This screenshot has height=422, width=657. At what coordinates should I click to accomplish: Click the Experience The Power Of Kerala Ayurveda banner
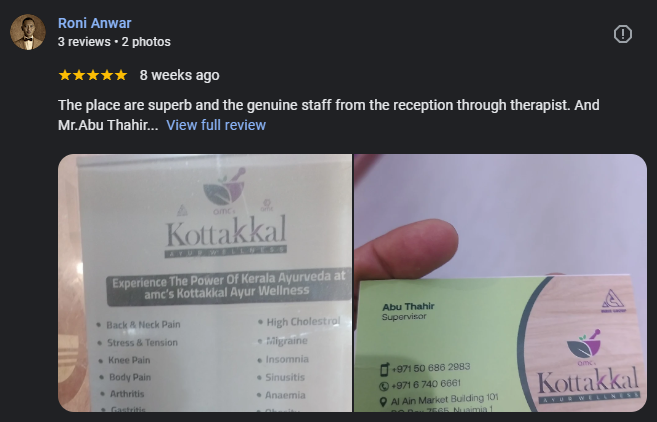[x=229, y=286]
